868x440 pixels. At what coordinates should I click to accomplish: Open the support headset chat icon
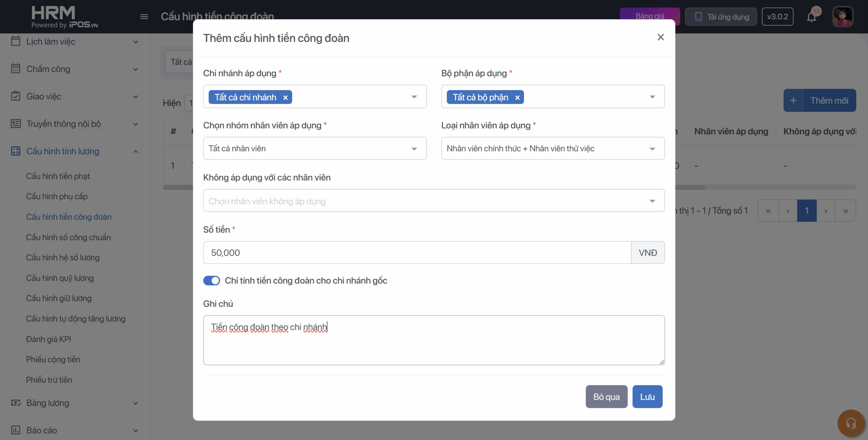[x=851, y=423]
